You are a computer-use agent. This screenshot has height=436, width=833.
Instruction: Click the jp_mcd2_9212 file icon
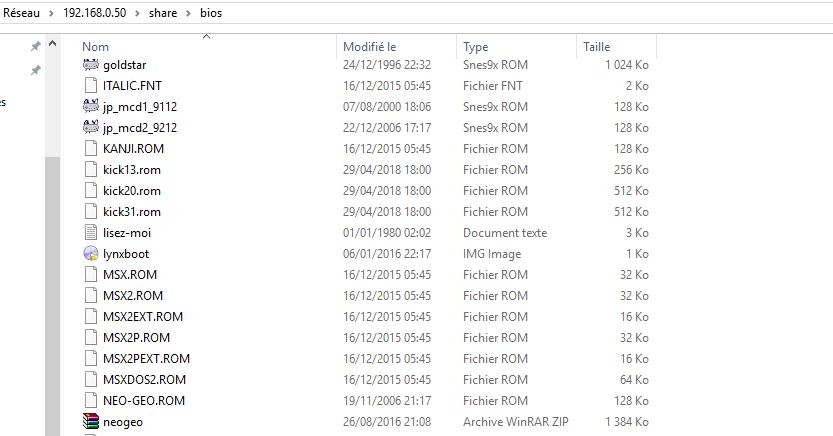coord(91,127)
